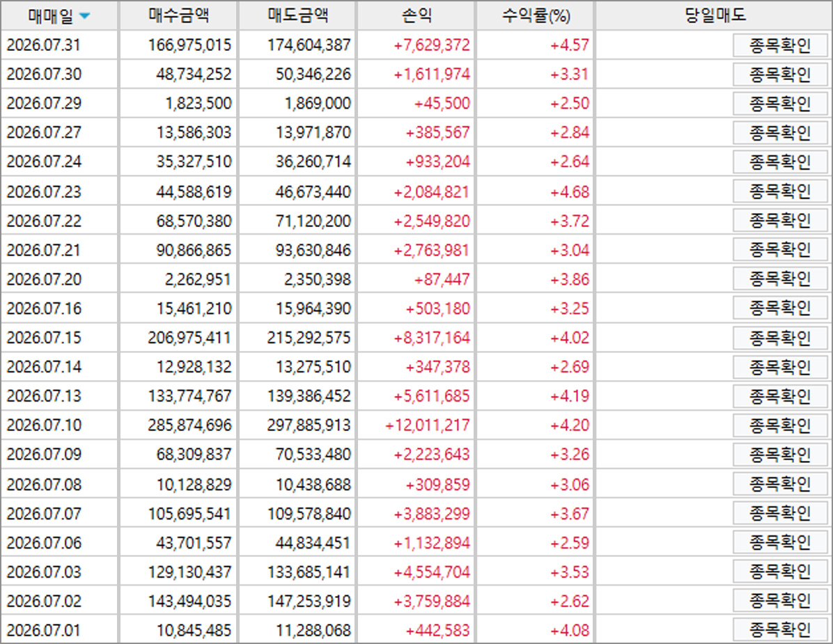The height and width of the screenshot is (644, 833).
Task: Click the buy amount 285,874,696
Action: pos(189,425)
